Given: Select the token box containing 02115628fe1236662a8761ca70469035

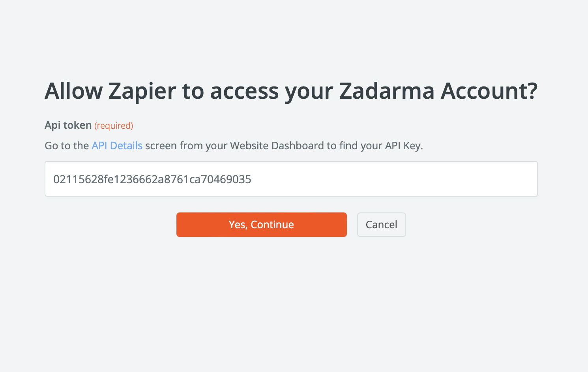Looking at the screenshot, I should pyautogui.click(x=291, y=179).
